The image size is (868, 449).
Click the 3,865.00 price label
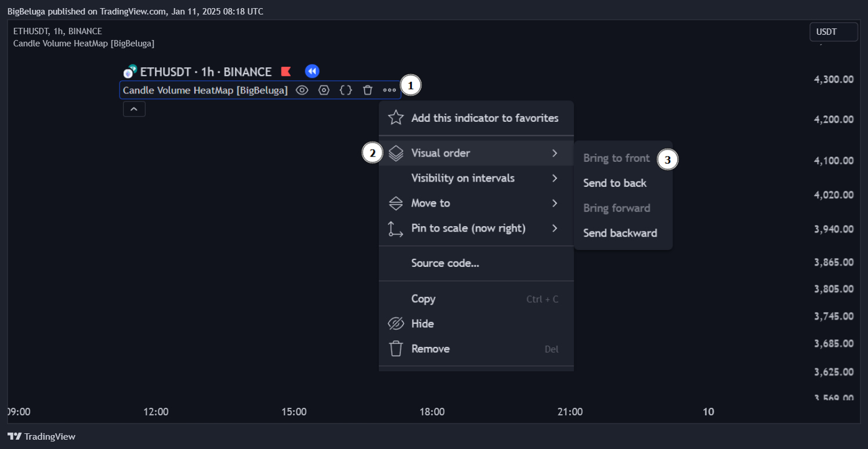[834, 262]
